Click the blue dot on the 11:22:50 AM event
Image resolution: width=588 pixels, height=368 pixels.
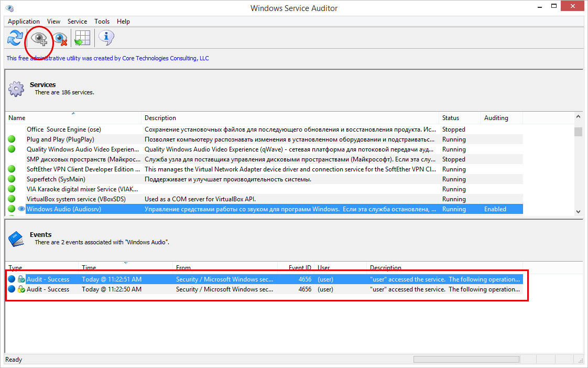[12, 289]
